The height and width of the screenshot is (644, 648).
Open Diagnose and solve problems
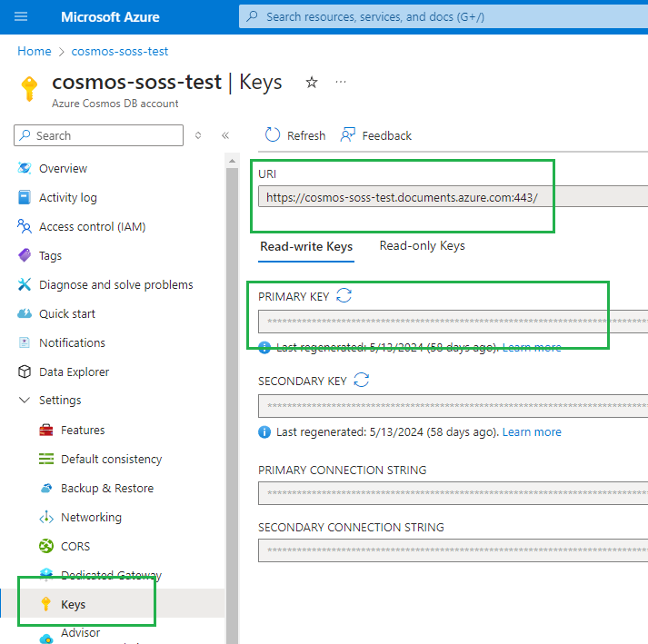coord(116,284)
